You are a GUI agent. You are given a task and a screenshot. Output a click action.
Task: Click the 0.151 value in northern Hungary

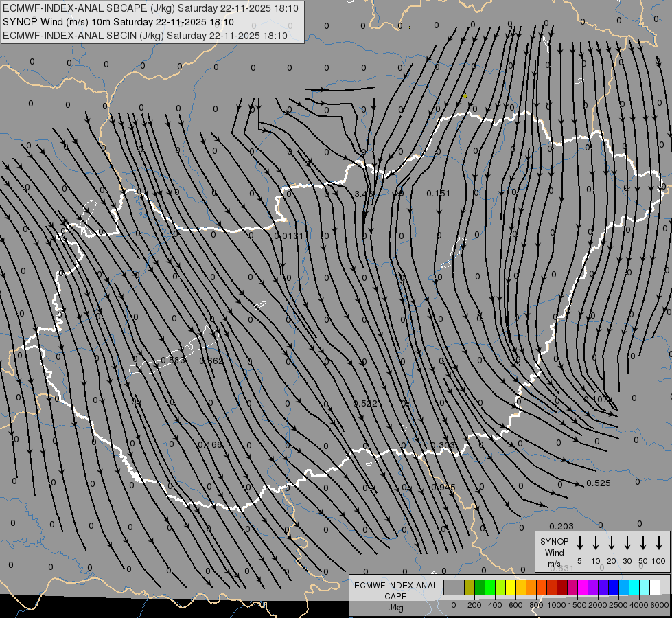439,194
